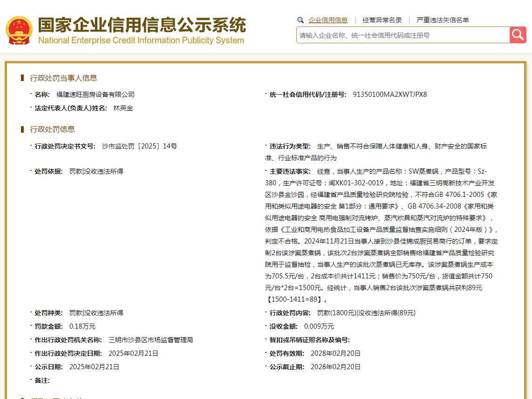Image resolution: width=532 pixels, height=399 pixels.
Task: Click the company name 福建速旺厨房设备有限公司
Action: pyautogui.click(x=95, y=95)
